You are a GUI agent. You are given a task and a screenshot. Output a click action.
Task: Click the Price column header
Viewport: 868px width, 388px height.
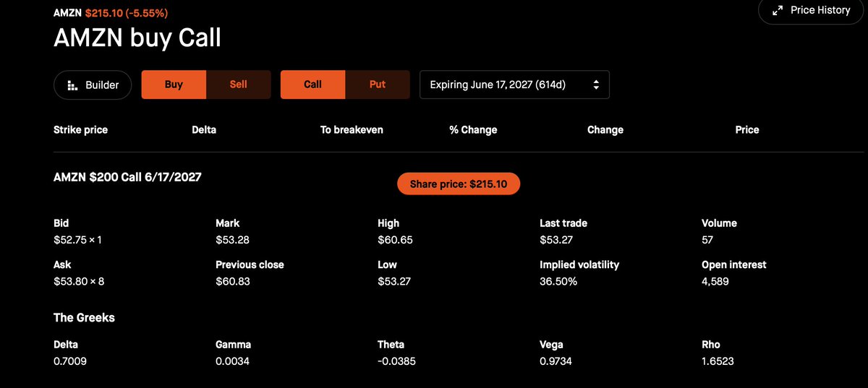747,130
